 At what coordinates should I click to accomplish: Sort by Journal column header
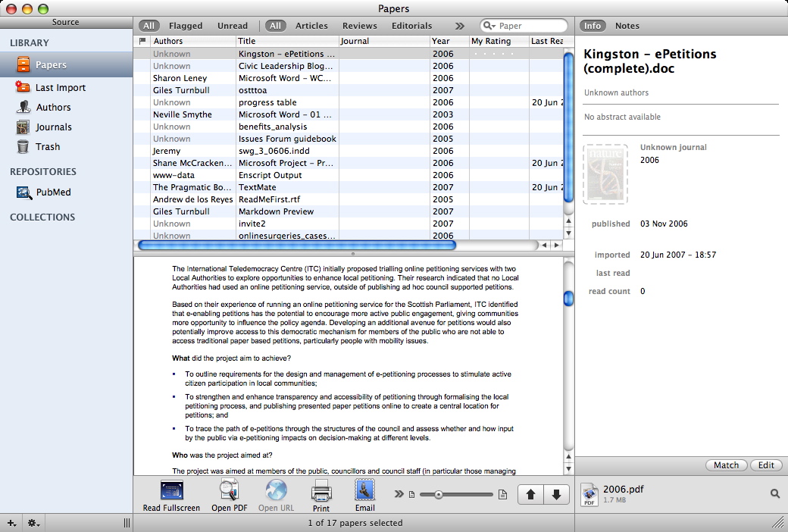point(384,41)
